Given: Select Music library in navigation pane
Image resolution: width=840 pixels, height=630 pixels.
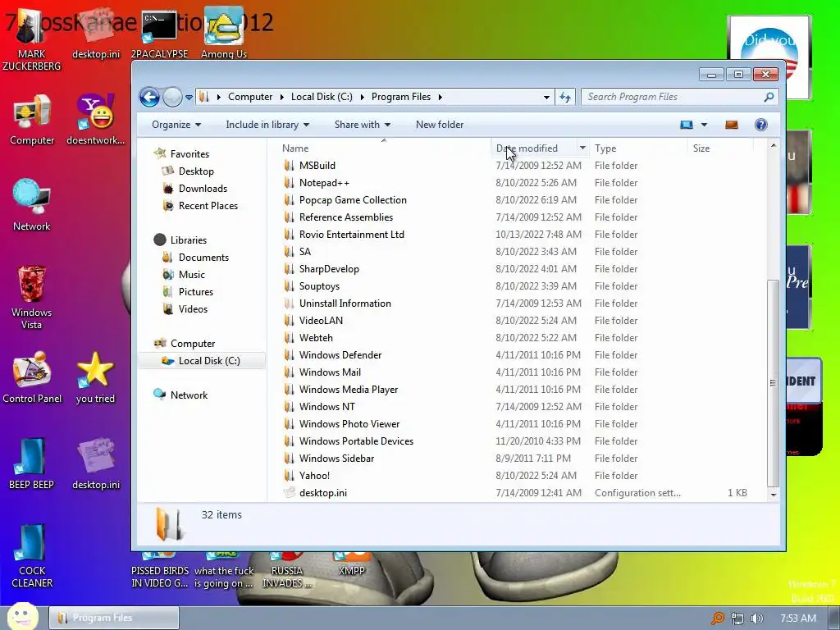Looking at the screenshot, I should pos(192,274).
